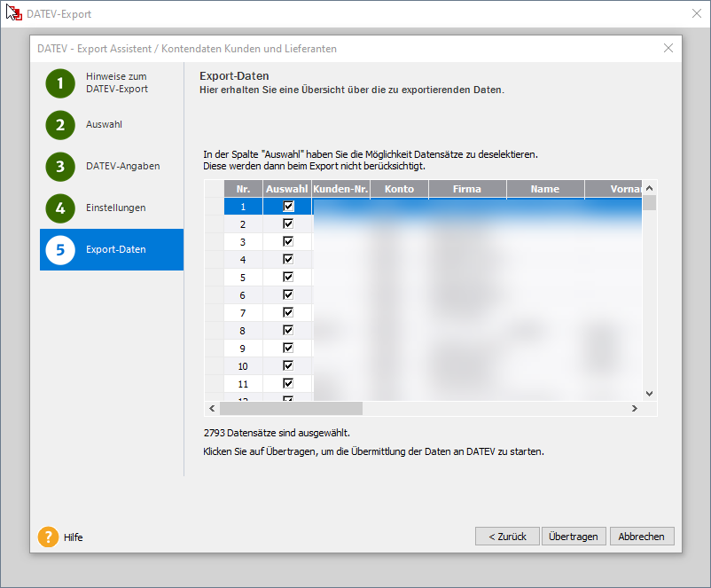
Task: Click Übertragen to start the transfer
Action: [574, 537]
